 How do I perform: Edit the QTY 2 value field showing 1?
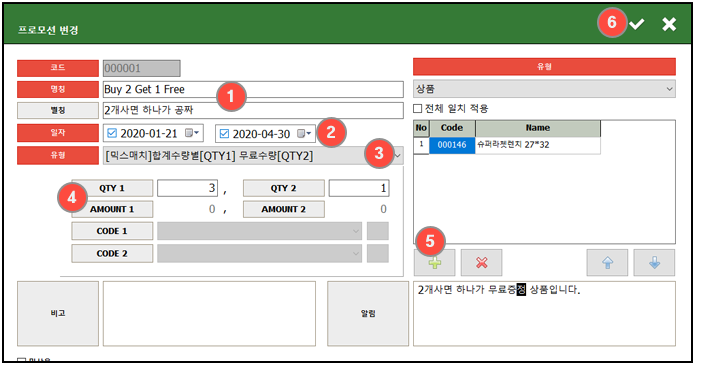tap(359, 188)
